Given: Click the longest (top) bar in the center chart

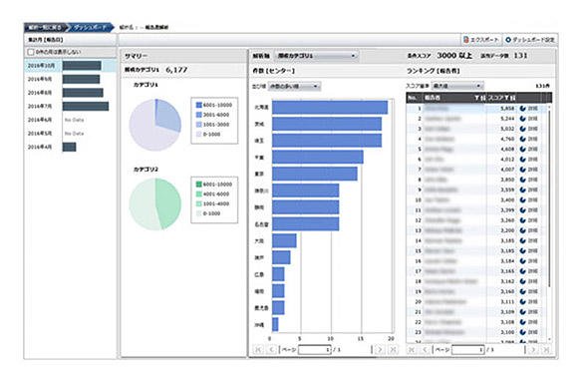Looking at the screenshot, I should [x=330, y=108].
